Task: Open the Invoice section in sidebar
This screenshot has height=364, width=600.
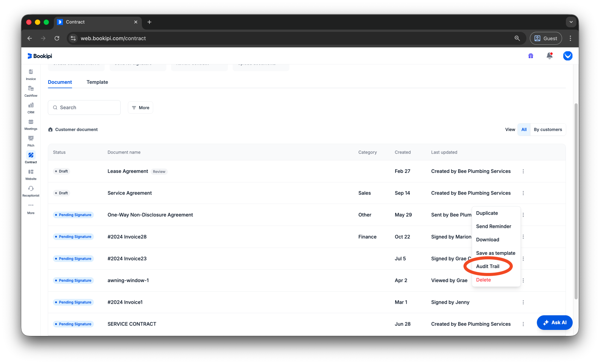Action: coord(31,75)
